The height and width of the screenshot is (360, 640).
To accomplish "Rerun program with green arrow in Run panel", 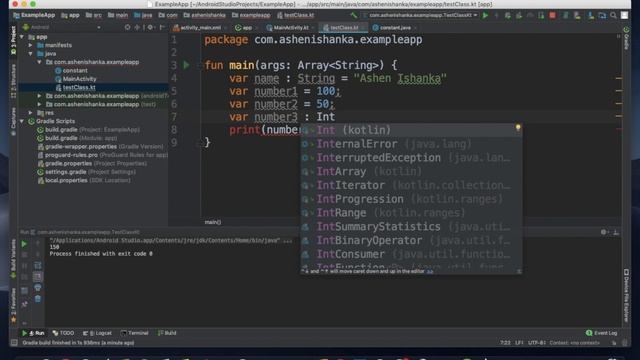I will click(x=24, y=244).
